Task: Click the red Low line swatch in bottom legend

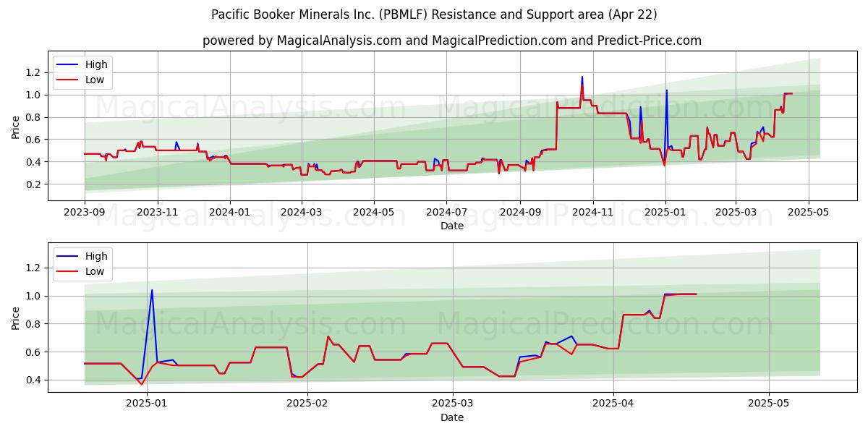Action: coord(68,272)
